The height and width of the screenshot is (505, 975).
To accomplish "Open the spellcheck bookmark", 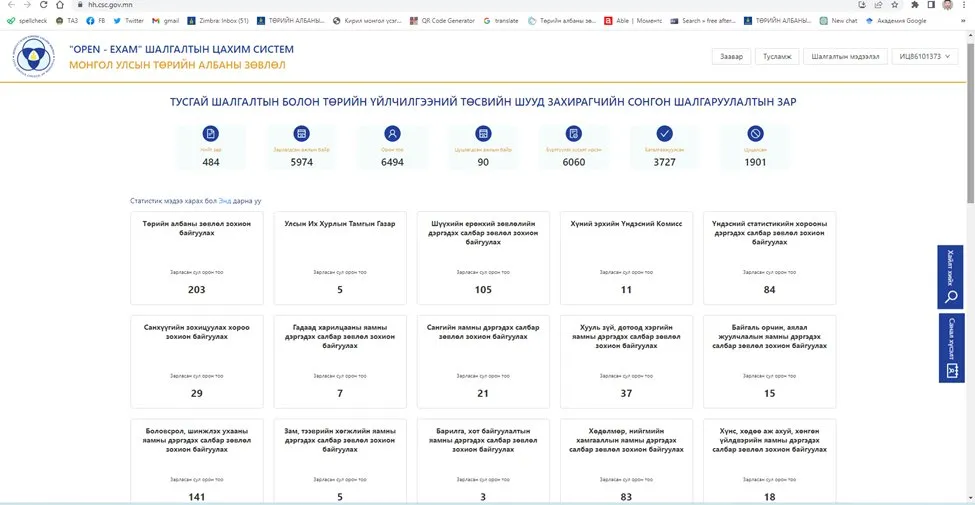I will [27, 21].
